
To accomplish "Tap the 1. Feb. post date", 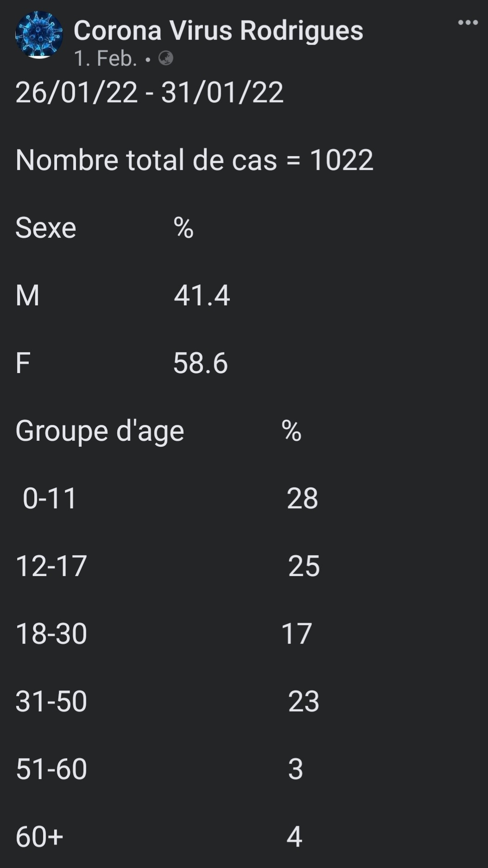I will 106,58.
